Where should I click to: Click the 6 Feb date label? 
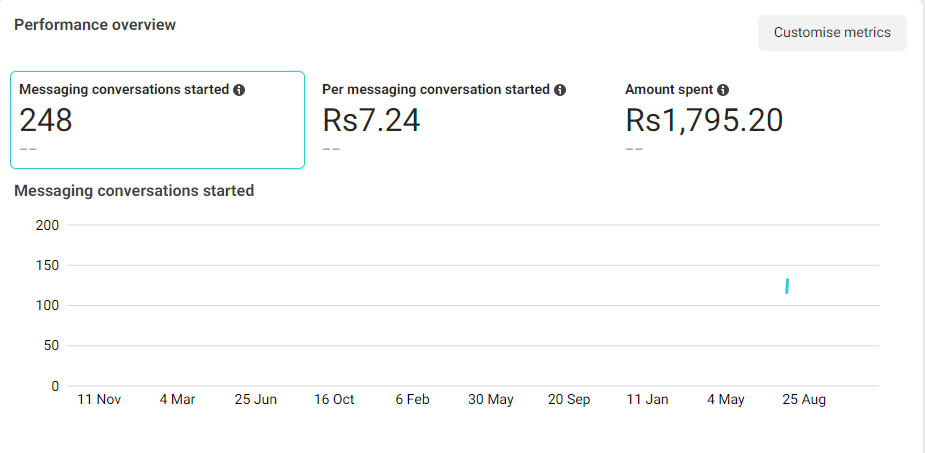(412, 399)
